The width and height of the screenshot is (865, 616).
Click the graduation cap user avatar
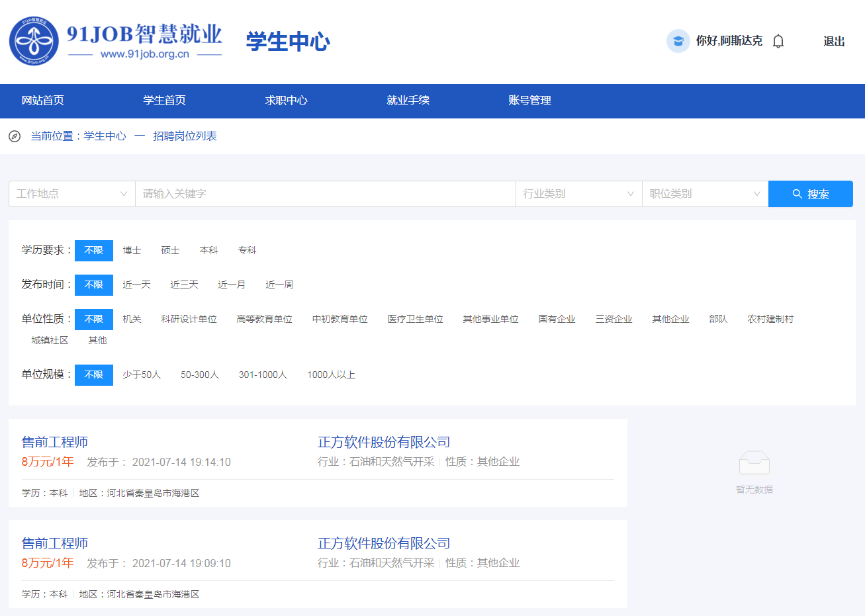point(678,41)
